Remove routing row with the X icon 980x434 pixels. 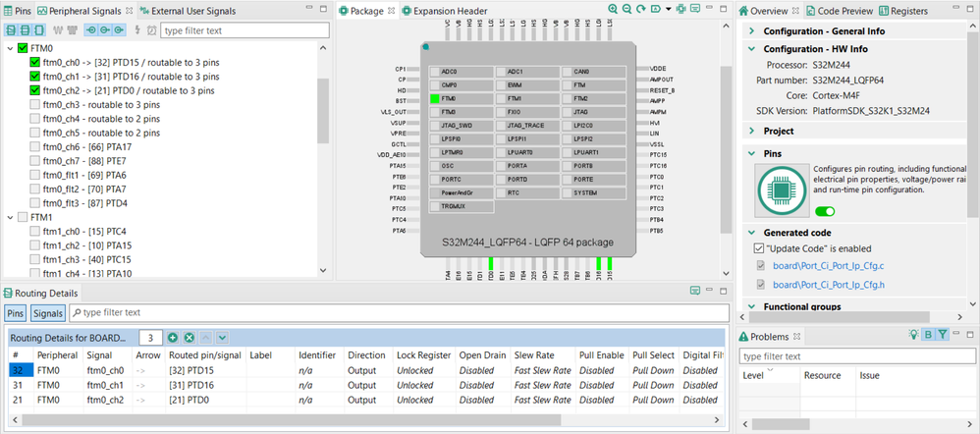[190, 338]
